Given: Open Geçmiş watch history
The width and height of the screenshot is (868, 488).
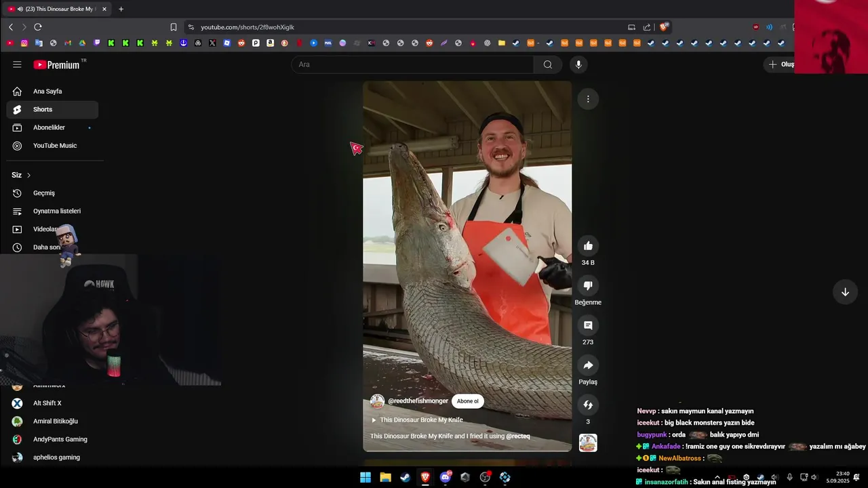Looking at the screenshot, I should click(x=52, y=193).
